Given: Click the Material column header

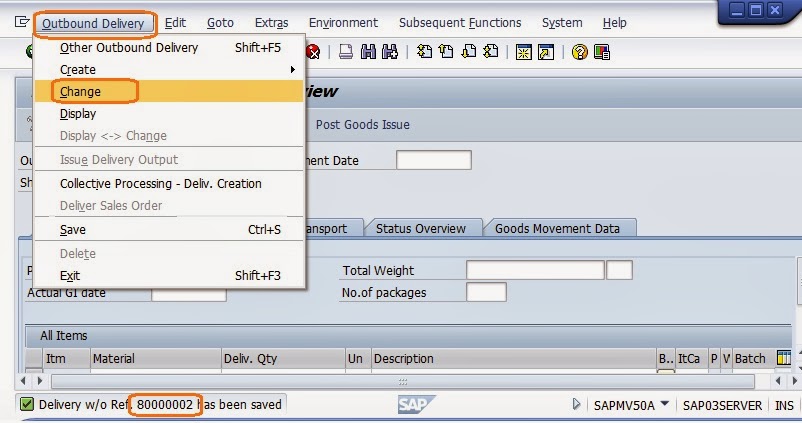Looking at the screenshot, I should point(156,359).
